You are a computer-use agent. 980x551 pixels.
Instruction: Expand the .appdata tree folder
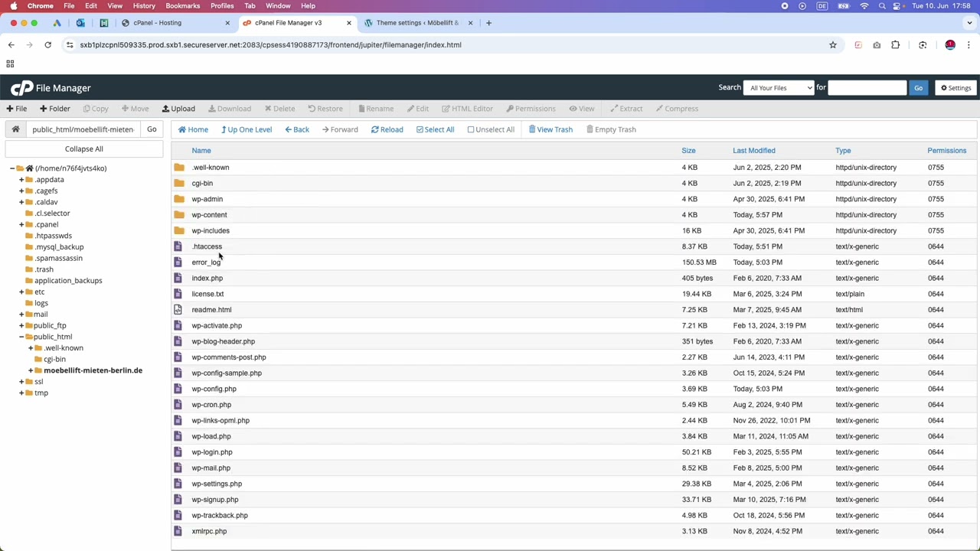coord(21,180)
